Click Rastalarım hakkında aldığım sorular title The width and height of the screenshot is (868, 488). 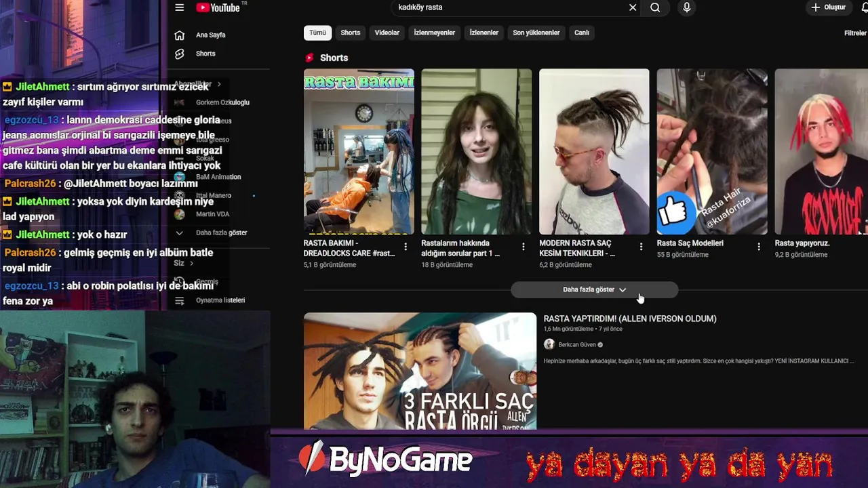(460, 248)
